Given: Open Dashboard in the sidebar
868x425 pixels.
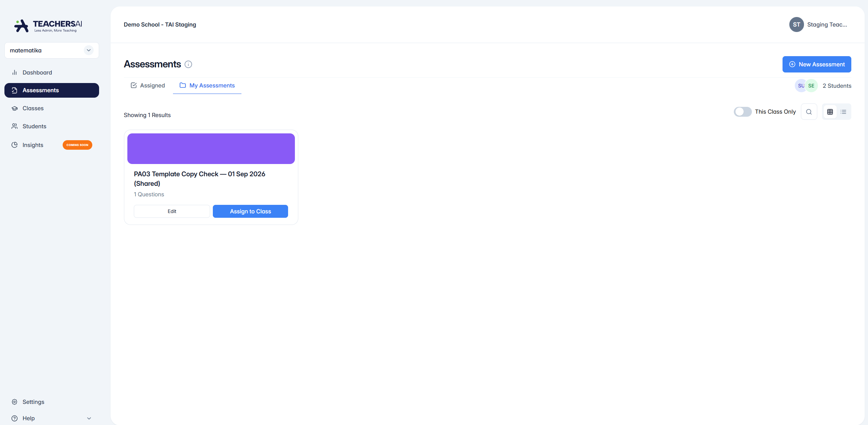Looking at the screenshot, I should point(52,72).
